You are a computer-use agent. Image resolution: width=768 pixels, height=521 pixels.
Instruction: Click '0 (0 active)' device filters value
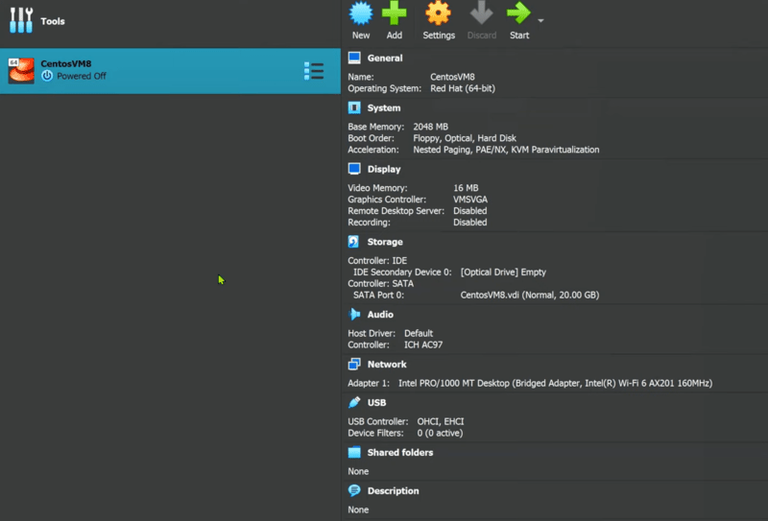pos(440,433)
